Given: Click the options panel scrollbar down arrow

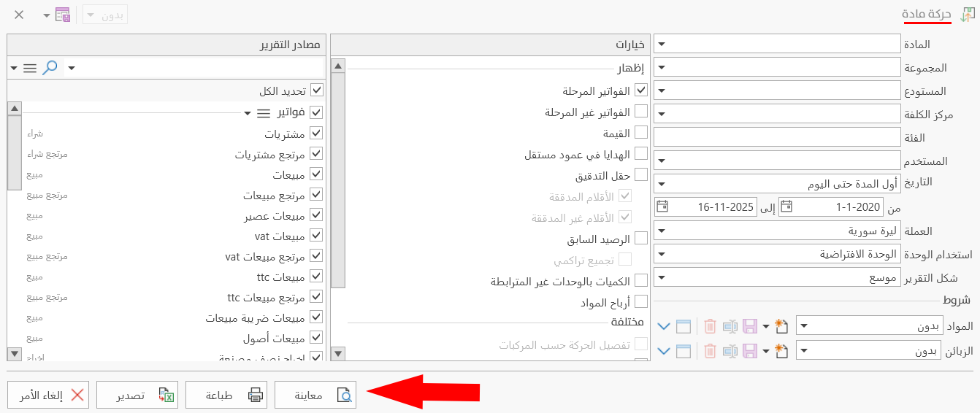Looking at the screenshot, I should coord(337,354).
